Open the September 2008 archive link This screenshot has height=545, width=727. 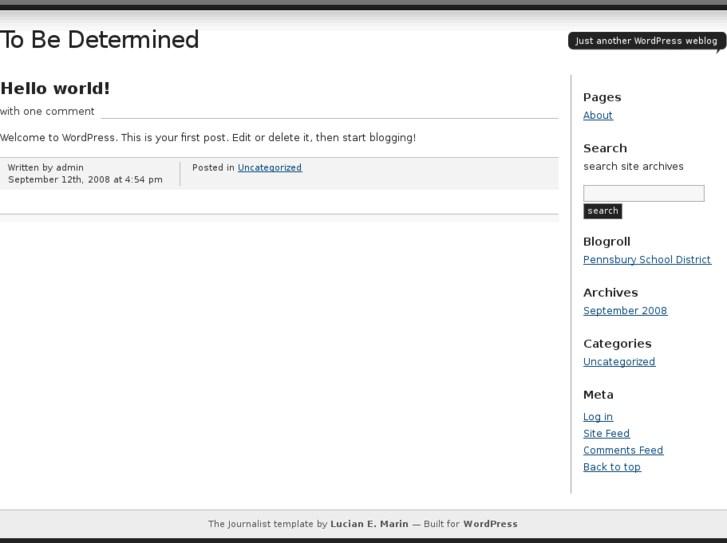click(x=625, y=311)
